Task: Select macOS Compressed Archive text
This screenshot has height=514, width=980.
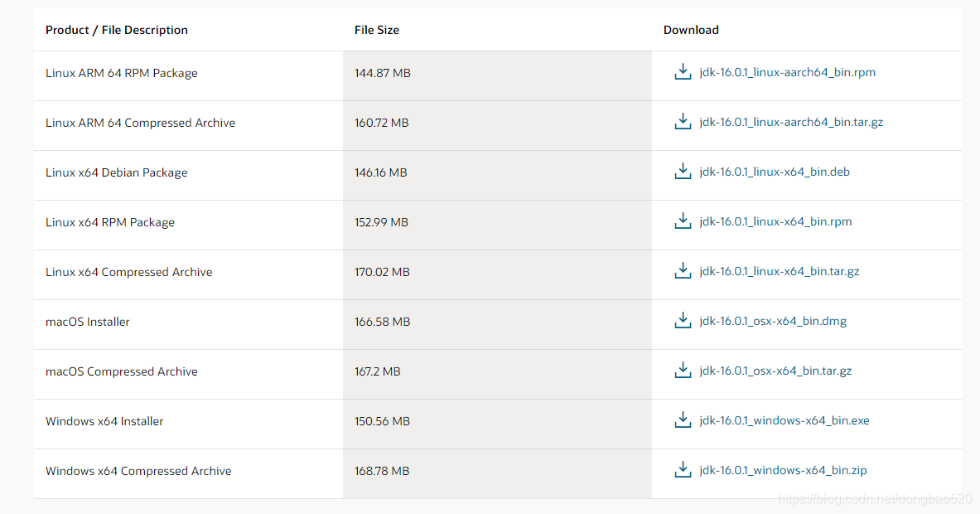Action: (x=121, y=371)
